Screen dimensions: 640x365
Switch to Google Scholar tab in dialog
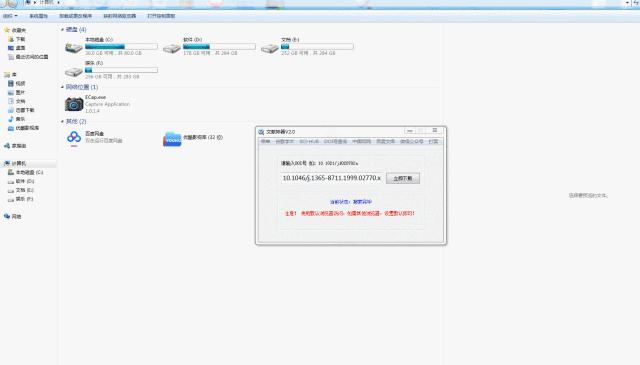click(284, 141)
